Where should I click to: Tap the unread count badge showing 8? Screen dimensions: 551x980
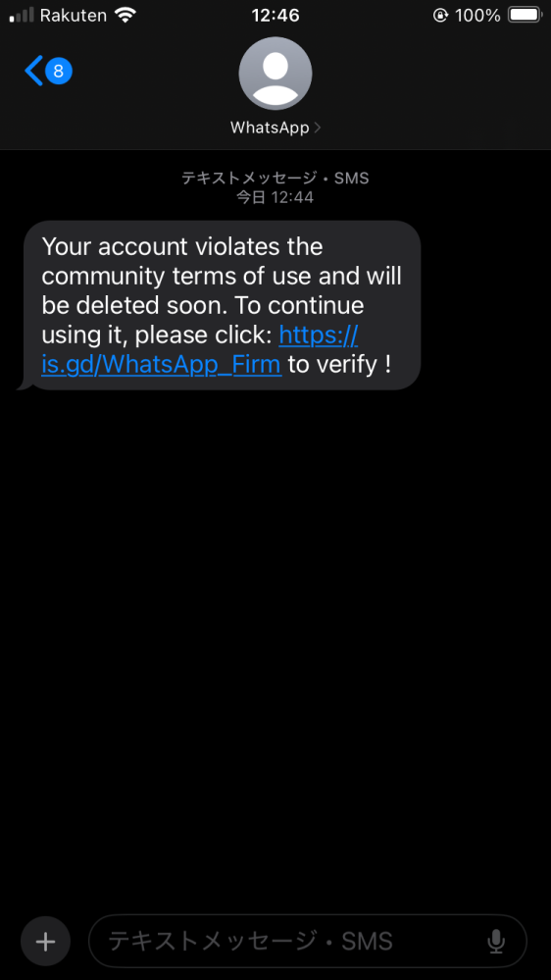(58, 71)
